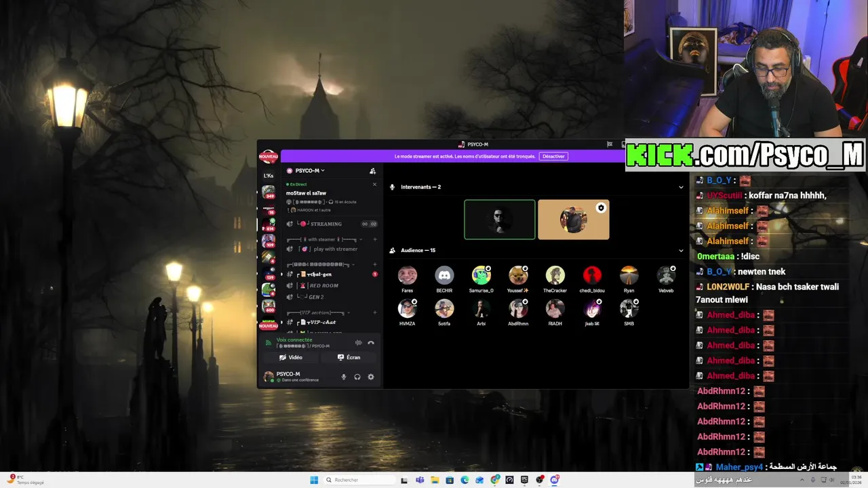Open the server with 600 badge
Image resolution: width=868 pixels, height=488 pixels.
[x=269, y=306]
